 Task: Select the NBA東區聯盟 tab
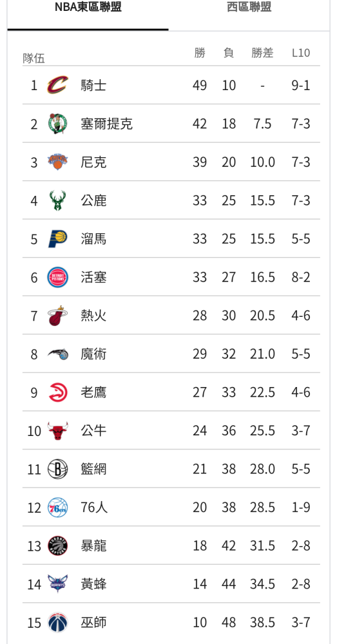[88, 7]
